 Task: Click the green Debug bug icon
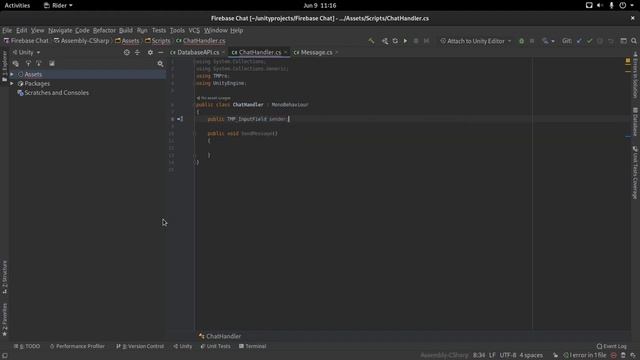point(521,41)
